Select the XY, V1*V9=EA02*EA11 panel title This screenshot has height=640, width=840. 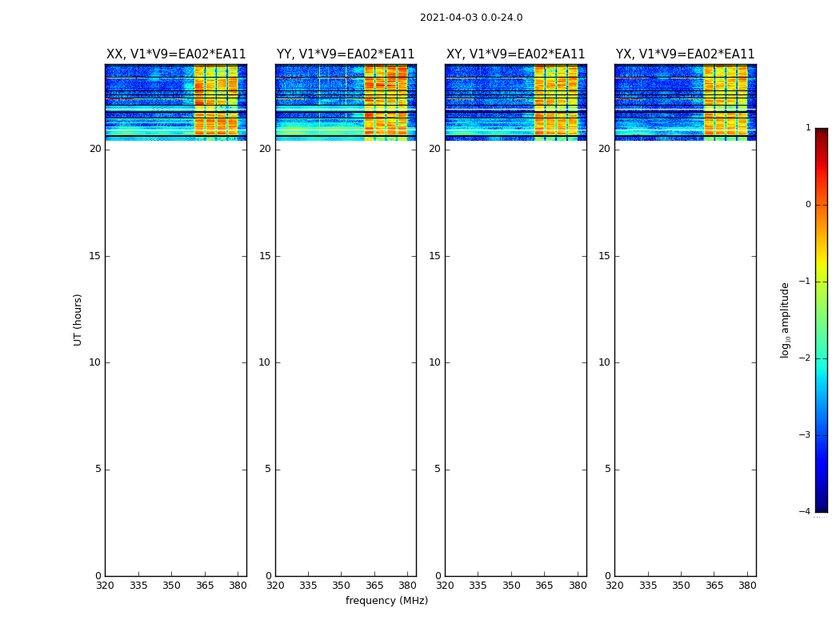(x=515, y=54)
